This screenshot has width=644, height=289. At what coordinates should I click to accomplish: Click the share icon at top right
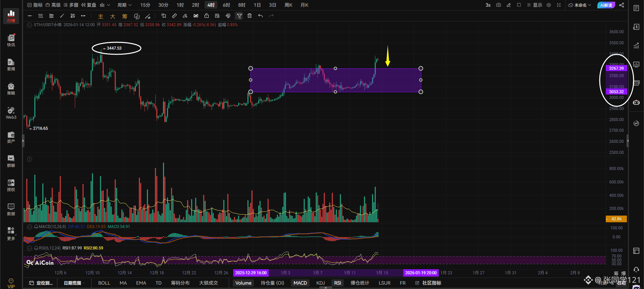coord(622,5)
